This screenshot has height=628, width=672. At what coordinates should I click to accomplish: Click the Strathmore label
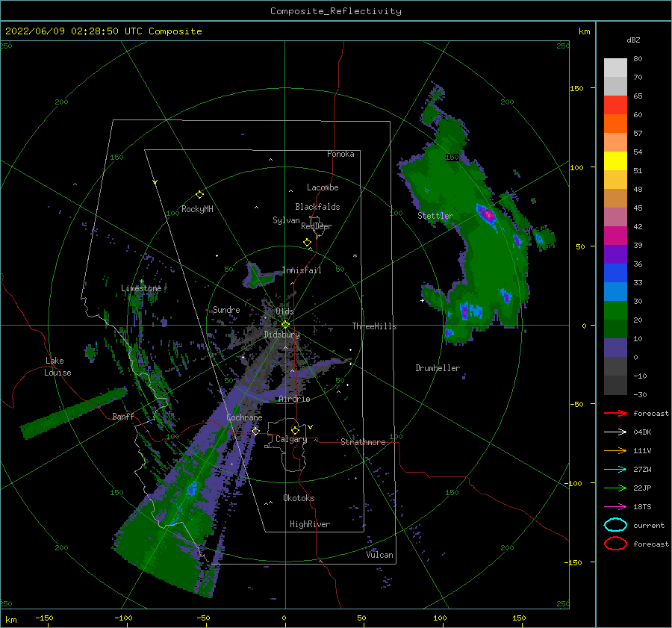363,442
